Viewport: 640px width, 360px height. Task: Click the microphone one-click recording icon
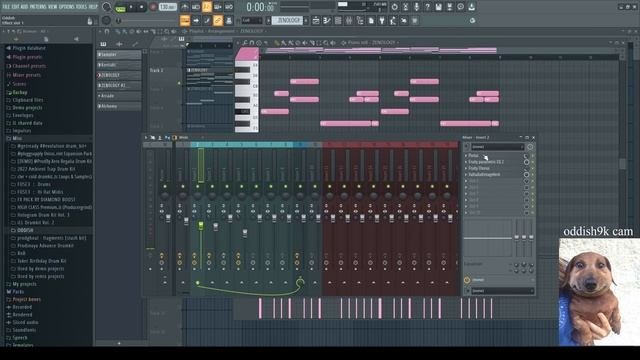tap(416, 7)
